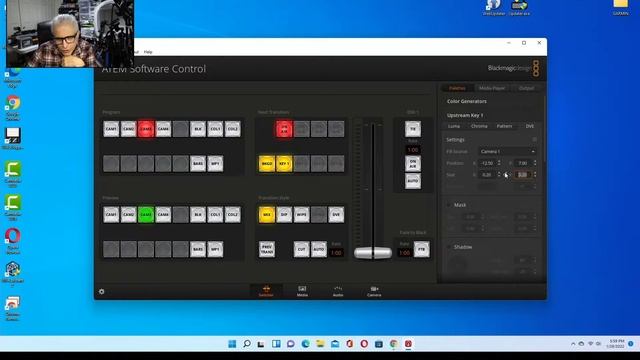
Task: Select COL2 on Preview bus
Action: pos(233,214)
